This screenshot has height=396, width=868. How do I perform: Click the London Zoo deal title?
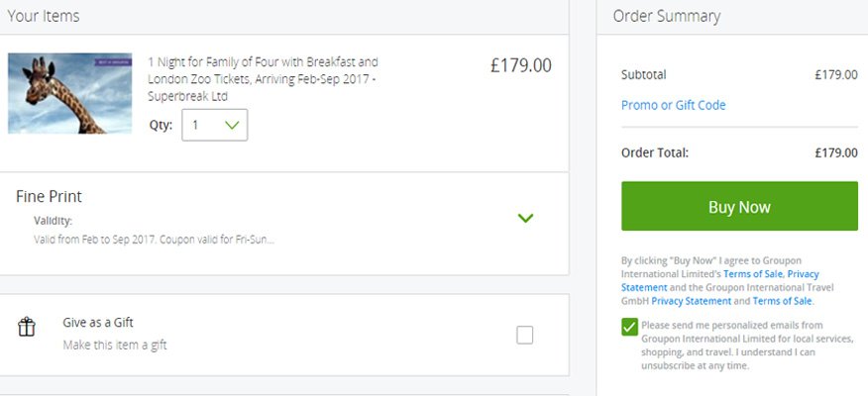point(263,78)
